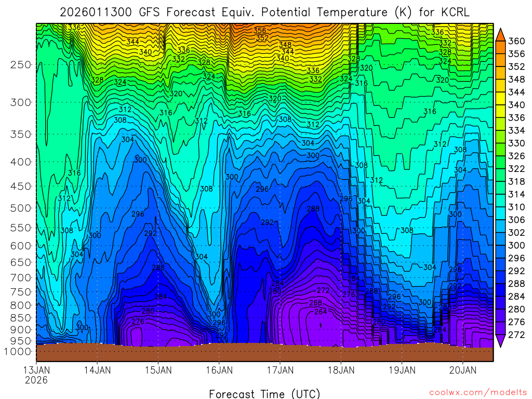Select the 17JAN date label
This screenshot has height=399, width=532.
[x=280, y=370]
